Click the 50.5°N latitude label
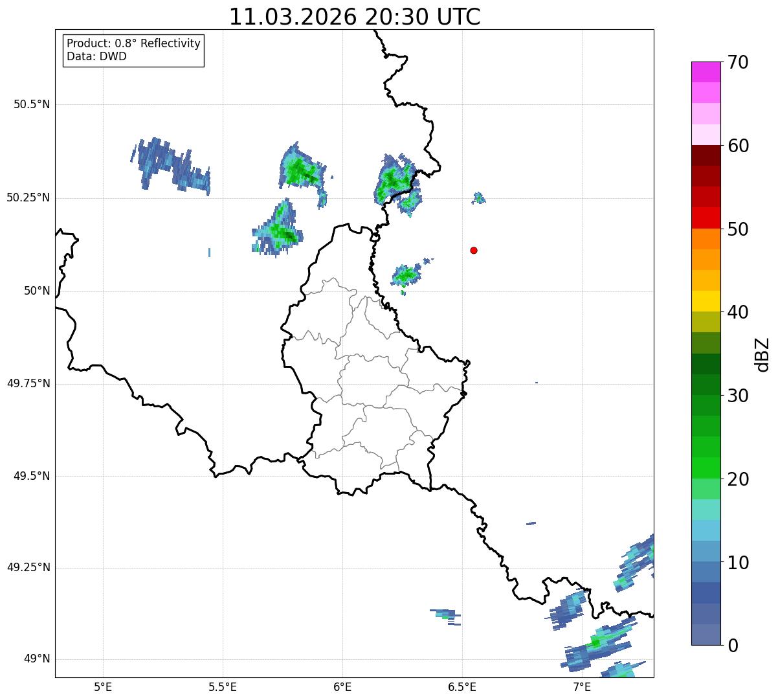Image resolution: width=778 pixels, height=700 pixels. (31, 104)
